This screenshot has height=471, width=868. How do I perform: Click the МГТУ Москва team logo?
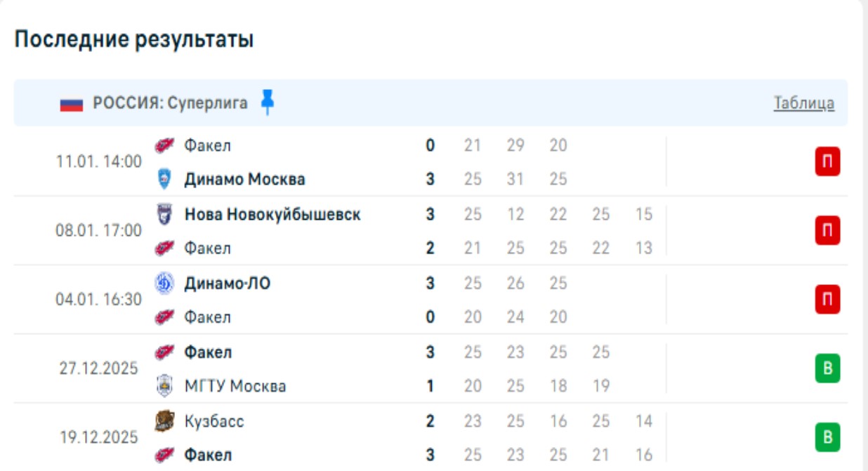(x=164, y=386)
